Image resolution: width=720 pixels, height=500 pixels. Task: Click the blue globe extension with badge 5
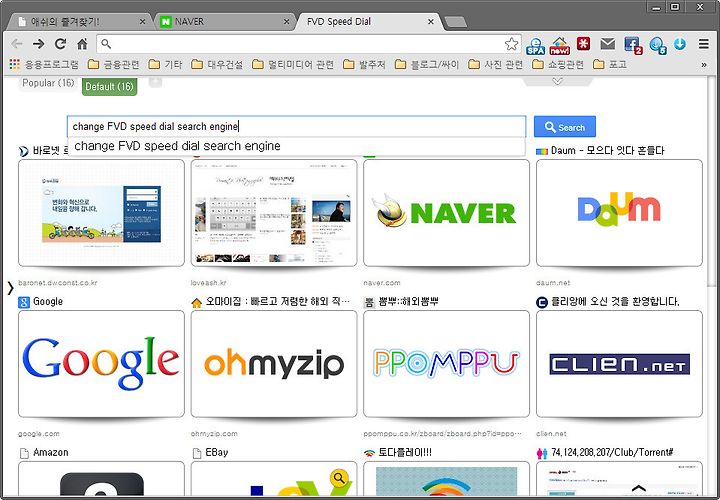click(x=658, y=45)
